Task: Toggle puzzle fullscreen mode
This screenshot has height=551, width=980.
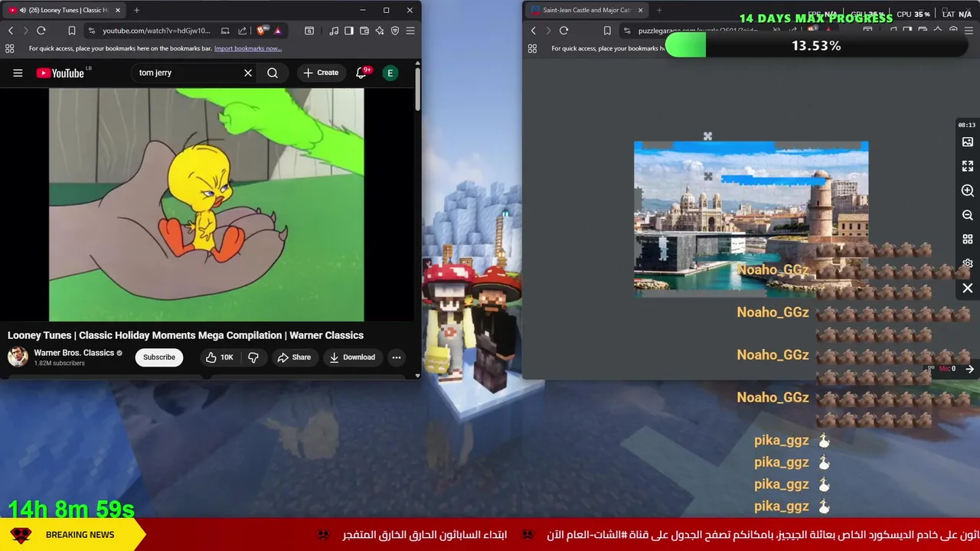Action: point(968,166)
